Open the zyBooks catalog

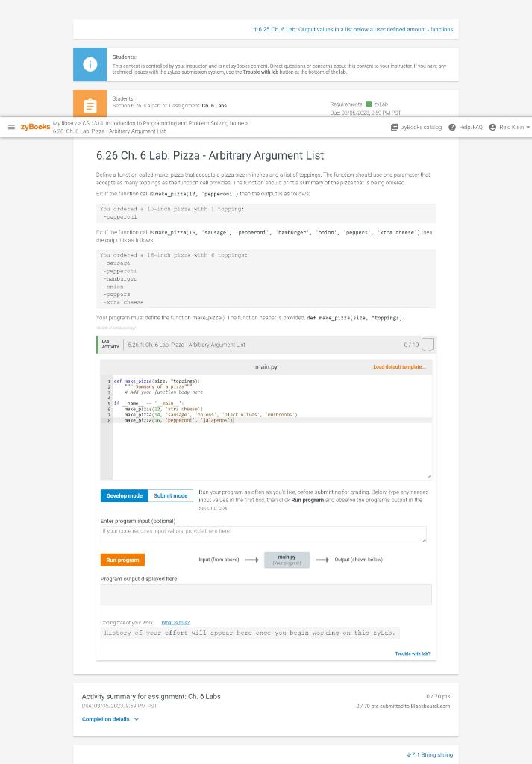pos(415,127)
